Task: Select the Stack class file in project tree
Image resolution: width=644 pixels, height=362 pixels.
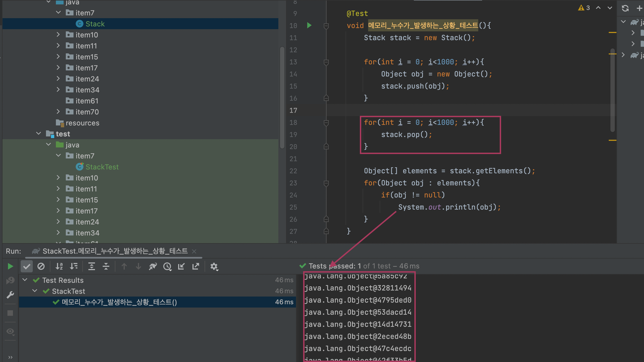Action: point(95,24)
